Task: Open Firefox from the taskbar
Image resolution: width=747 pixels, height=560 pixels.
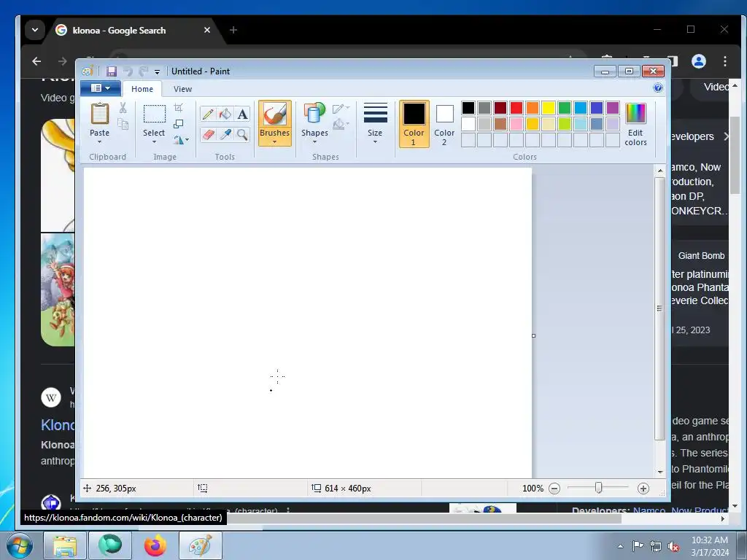Action: (x=155, y=545)
